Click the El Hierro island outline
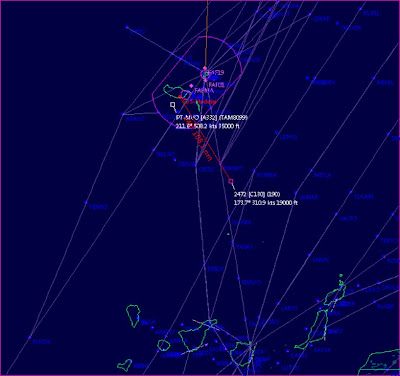 pos(124,364)
